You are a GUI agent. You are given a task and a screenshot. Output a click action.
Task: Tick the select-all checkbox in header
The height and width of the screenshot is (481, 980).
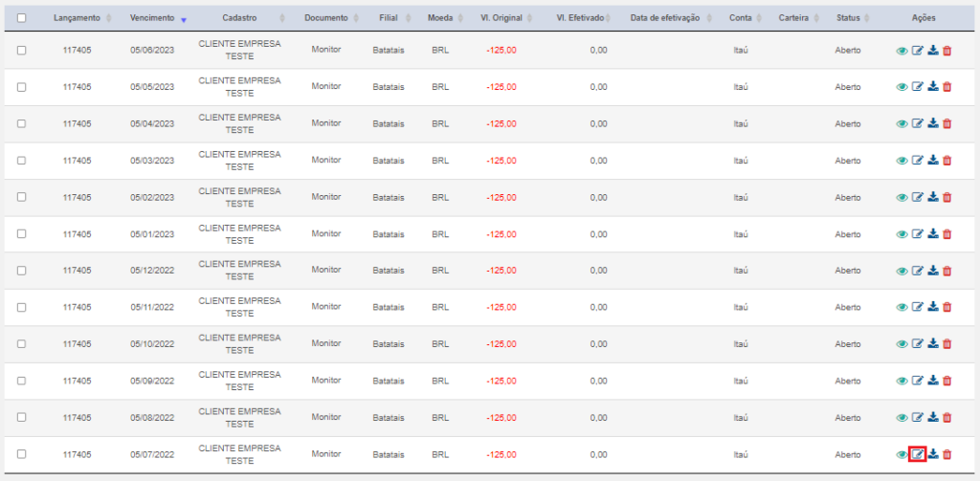21,18
